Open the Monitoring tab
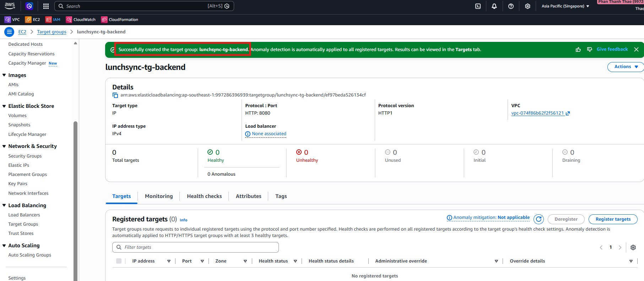Viewport: 644px width, 281px height. point(159,196)
